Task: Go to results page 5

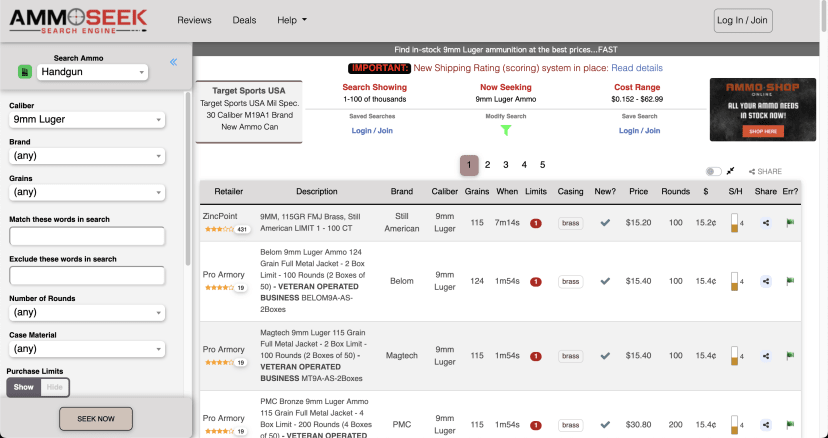Action: point(542,165)
